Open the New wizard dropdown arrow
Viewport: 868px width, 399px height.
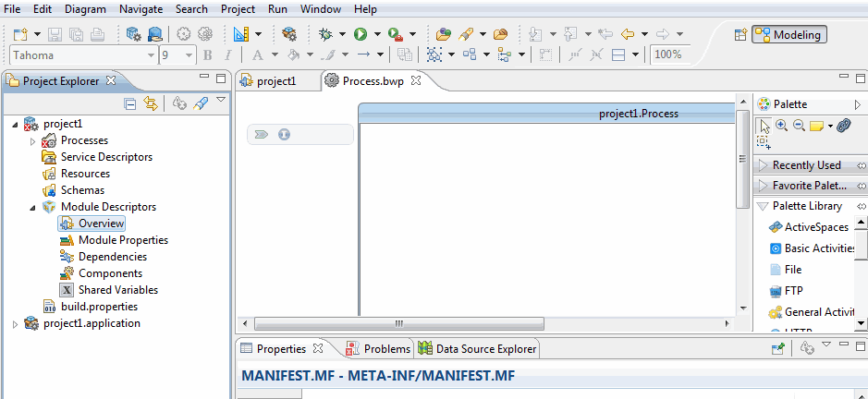coord(37,34)
